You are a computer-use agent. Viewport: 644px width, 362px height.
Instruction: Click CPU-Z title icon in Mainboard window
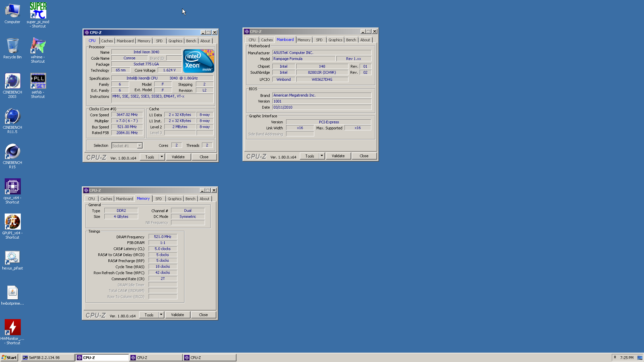[x=247, y=32]
